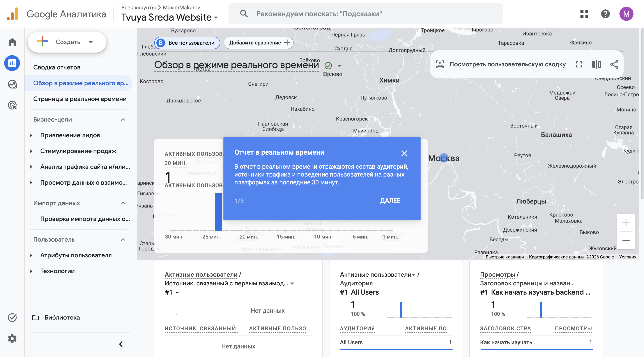Screen dimensions: 644x357
Task: Open Проверка импорта данных item
Action: [x=85, y=219]
